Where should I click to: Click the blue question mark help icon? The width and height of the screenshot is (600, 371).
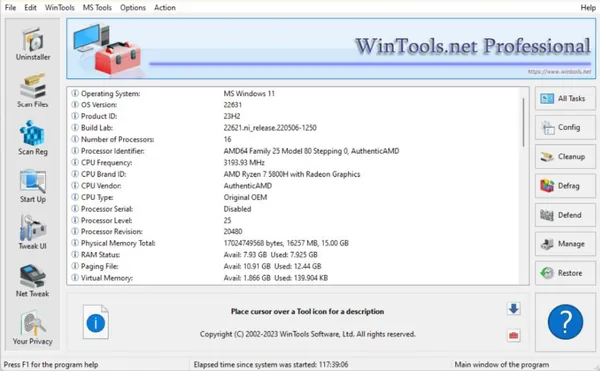click(565, 322)
